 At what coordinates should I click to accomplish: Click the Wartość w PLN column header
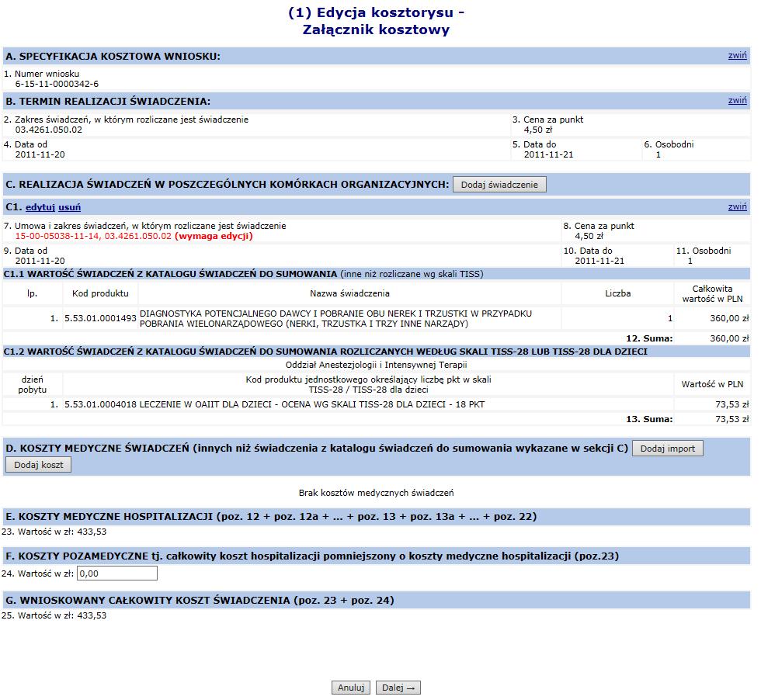click(x=713, y=384)
